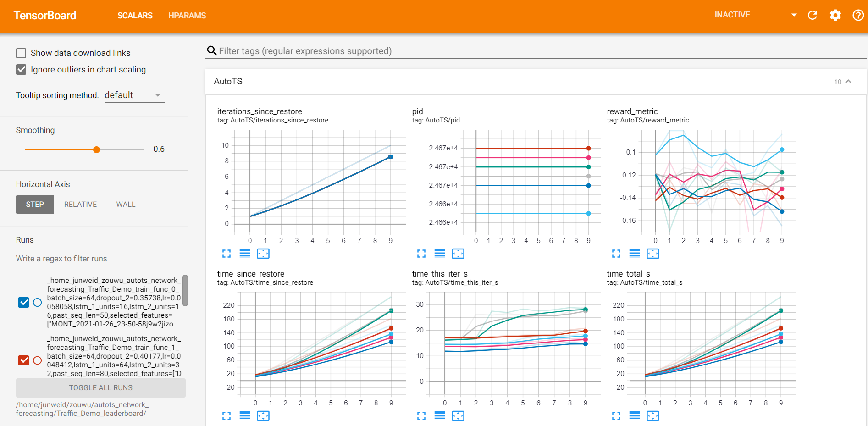The height and width of the screenshot is (426, 868).
Task: Enable Show data download links checkbox
Action: [21, 53]
